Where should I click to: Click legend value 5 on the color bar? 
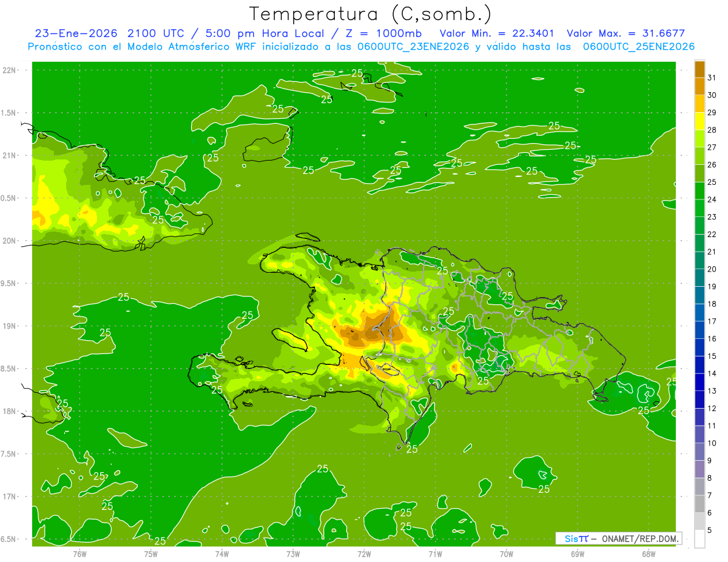tap(710, 530)
